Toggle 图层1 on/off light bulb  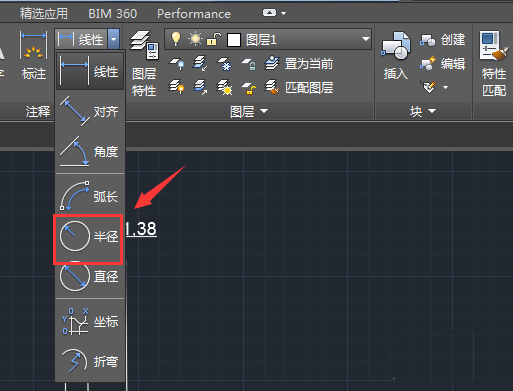click(176, 39)
